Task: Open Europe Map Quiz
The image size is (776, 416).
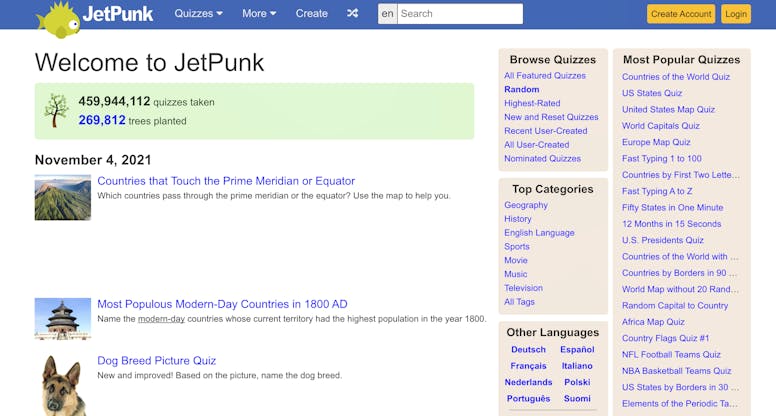Action: click(656, 142)
